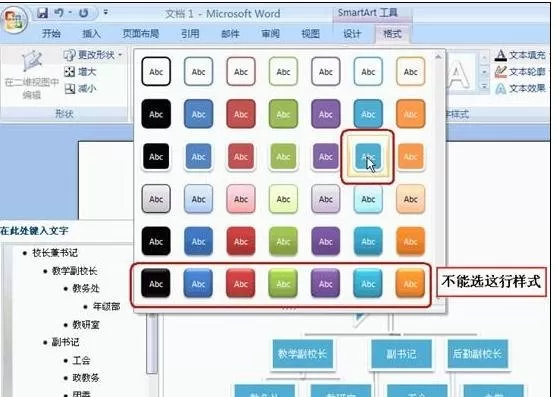557x397 pixels.
Task: Choose fifth-row black shaded style
Action: point(156,241)
